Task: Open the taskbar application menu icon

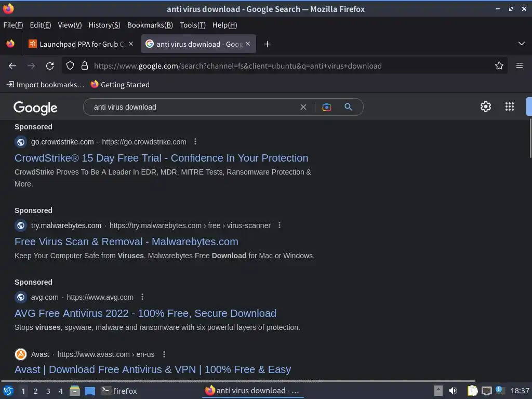Action: click(8, 391)
